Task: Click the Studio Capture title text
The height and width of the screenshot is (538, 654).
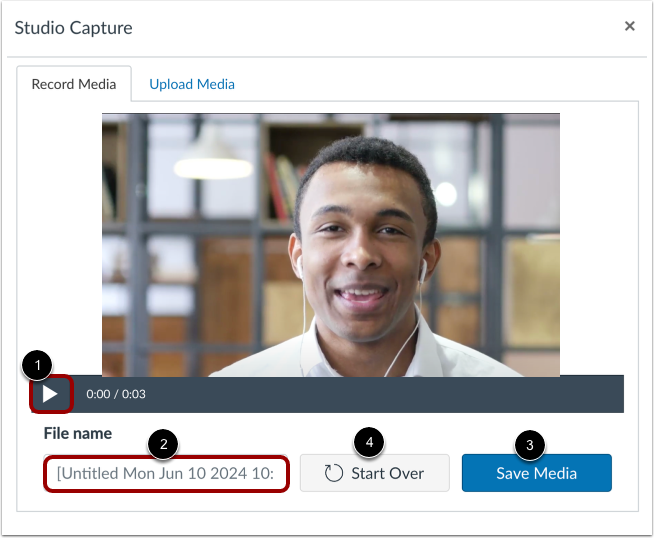Action: [x=73, y=28]
